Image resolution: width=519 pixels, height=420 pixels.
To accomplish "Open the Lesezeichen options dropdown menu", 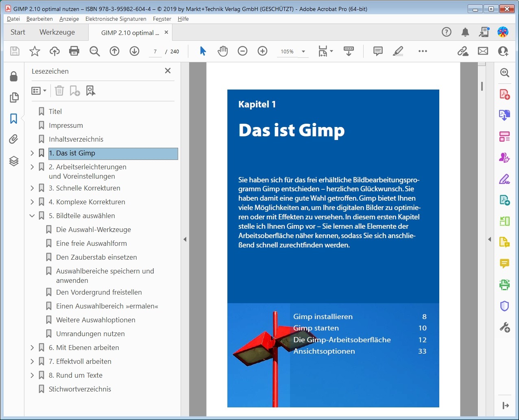I will 39,91.
